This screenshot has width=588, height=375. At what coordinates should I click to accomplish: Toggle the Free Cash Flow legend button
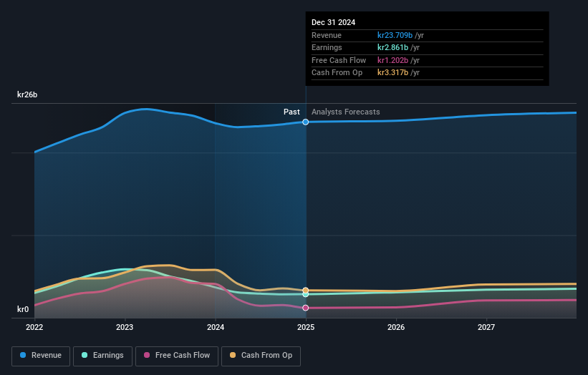coord(177,356)
